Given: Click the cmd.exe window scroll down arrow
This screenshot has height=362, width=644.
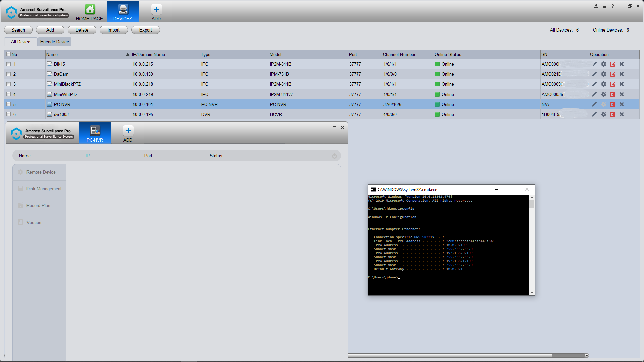Looking at the screenshot, I should [x=532, y=293].
